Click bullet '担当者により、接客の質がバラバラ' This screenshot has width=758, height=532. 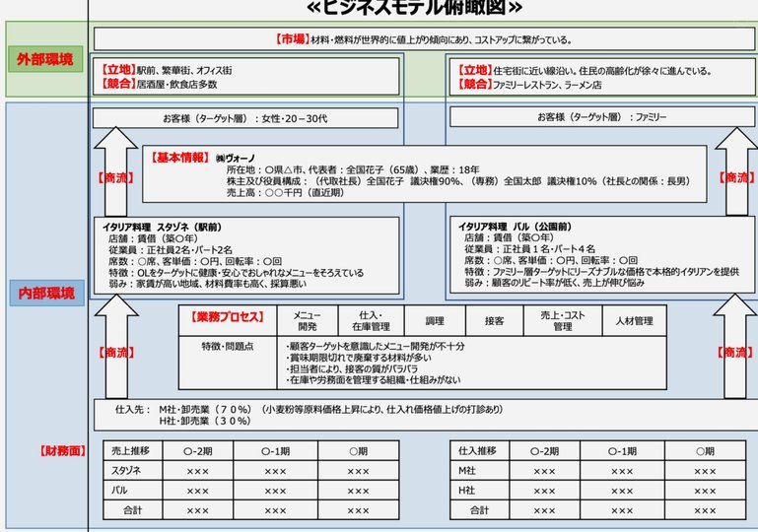click(x=352, y=368)
